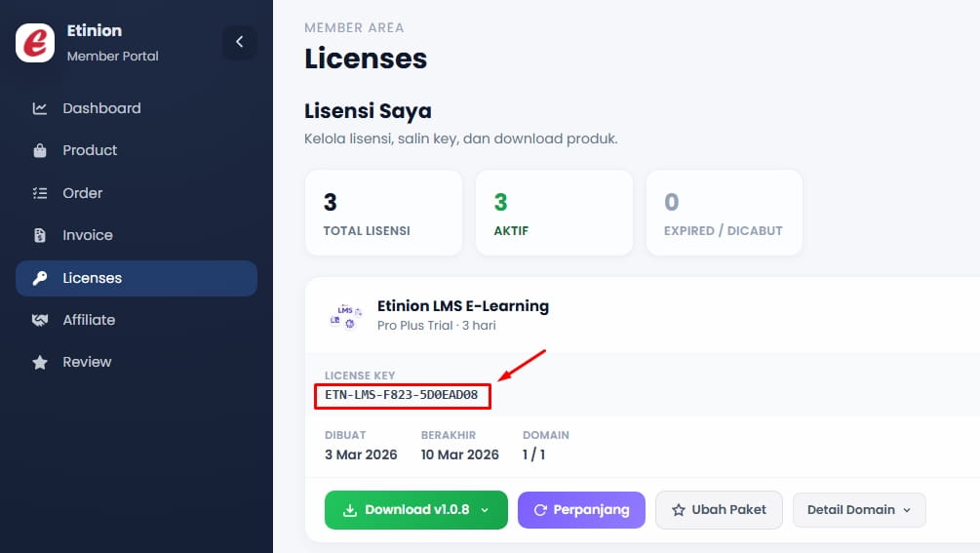Open the Affiliate section
The width and height of the screenshot is (980, 553).
point(89,320)
